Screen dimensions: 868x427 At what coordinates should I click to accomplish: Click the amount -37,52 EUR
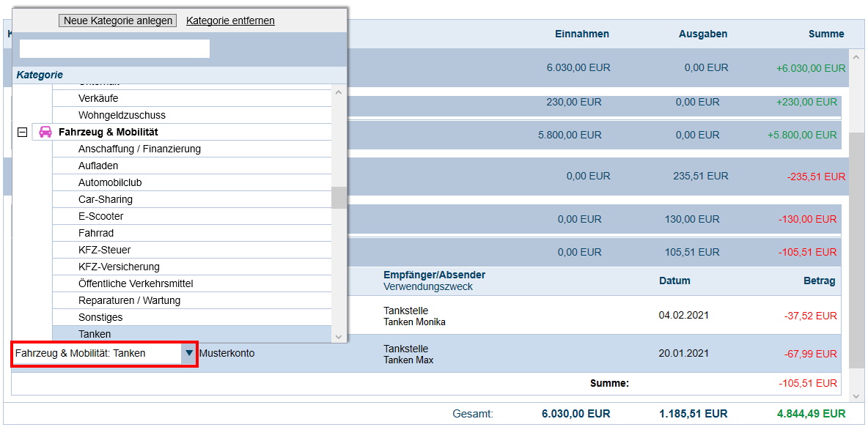pos(810,316)
